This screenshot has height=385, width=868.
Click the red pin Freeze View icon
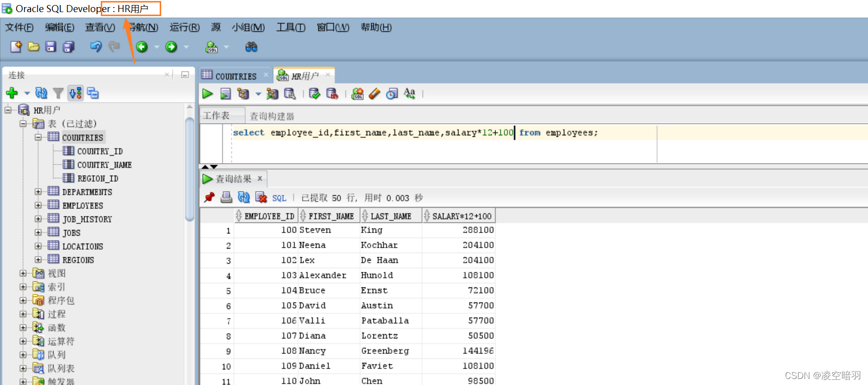[x=210, y=197]
